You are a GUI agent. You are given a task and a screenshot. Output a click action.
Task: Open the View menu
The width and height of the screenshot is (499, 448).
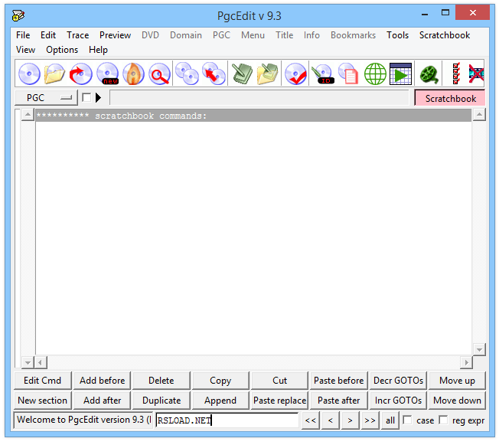(25, 50)
